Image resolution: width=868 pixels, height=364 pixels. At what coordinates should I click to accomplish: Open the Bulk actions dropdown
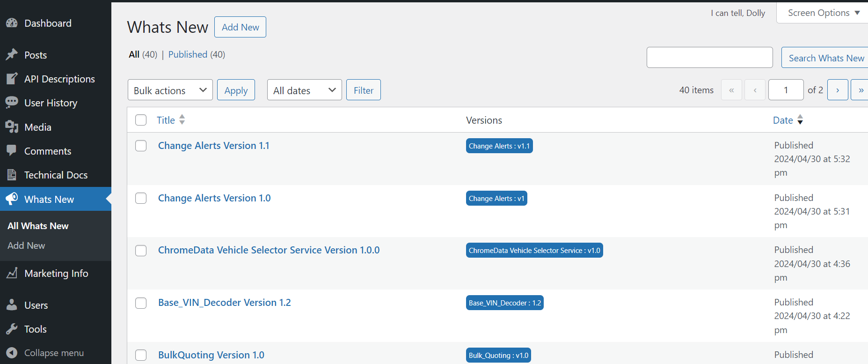coord(170,90)
